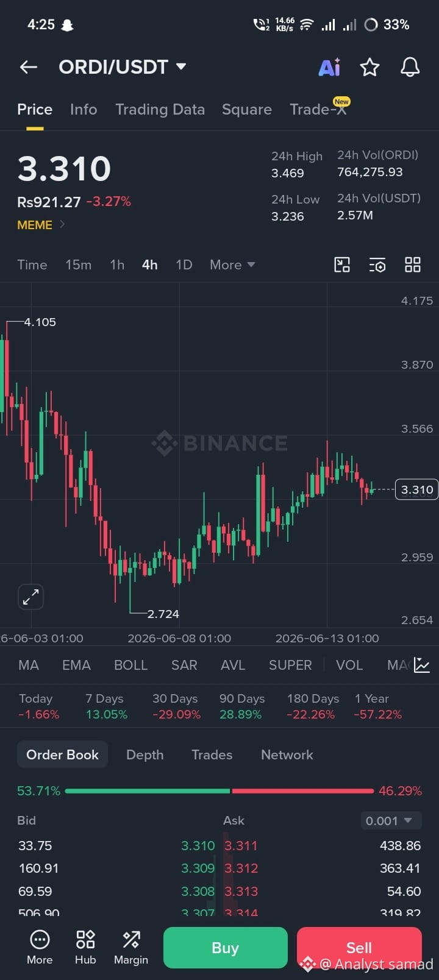439x980 pixels.
Task: Select ask price 3.312
Action: 241,868
